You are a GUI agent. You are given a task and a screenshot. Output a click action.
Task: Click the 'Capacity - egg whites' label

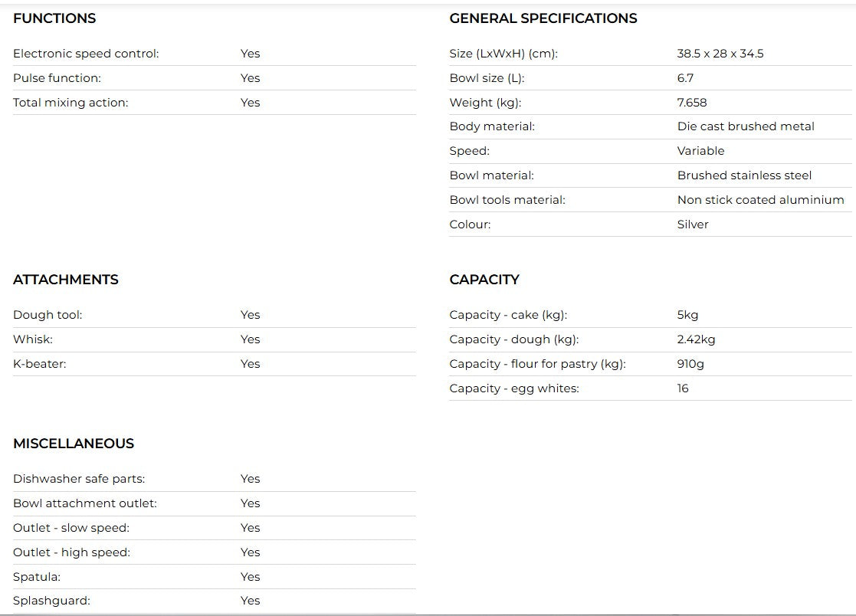(514, 388)
